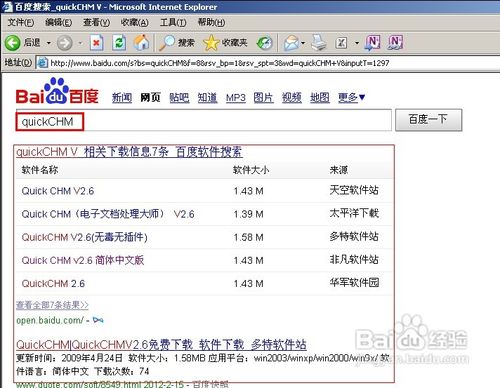Screen dimensions: 500x388
Task: Click the 软件大小 column header
Action: point(251,170)
